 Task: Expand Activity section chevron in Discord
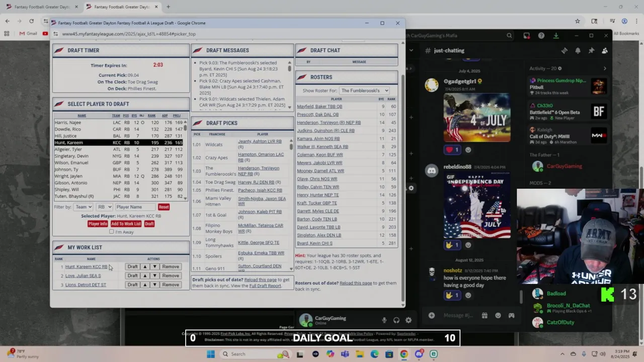pos(604,68)
